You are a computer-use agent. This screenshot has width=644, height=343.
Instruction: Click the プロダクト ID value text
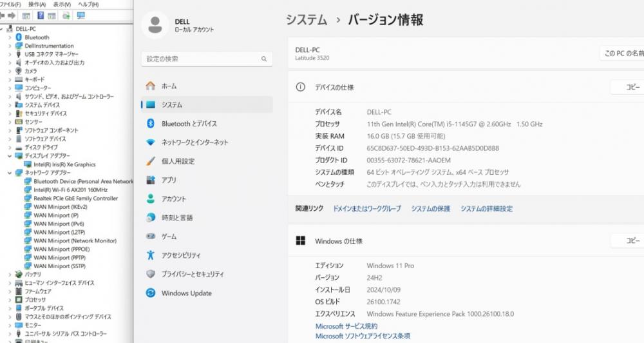[408, 161]
